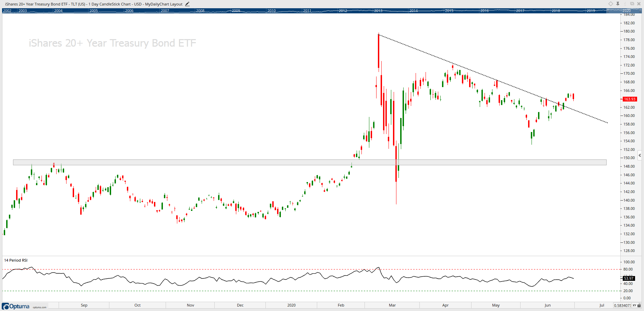The width and height of the screenshot is (644, 311).
Task: Click the 128.00 price axis label
Action: tap(629, 251)
